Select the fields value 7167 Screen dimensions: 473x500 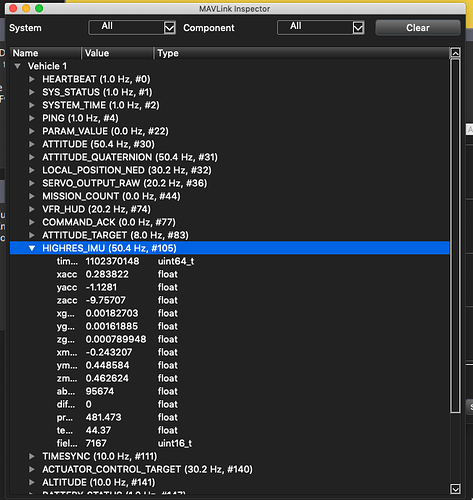pyautogui.click(x=96, y=443)
